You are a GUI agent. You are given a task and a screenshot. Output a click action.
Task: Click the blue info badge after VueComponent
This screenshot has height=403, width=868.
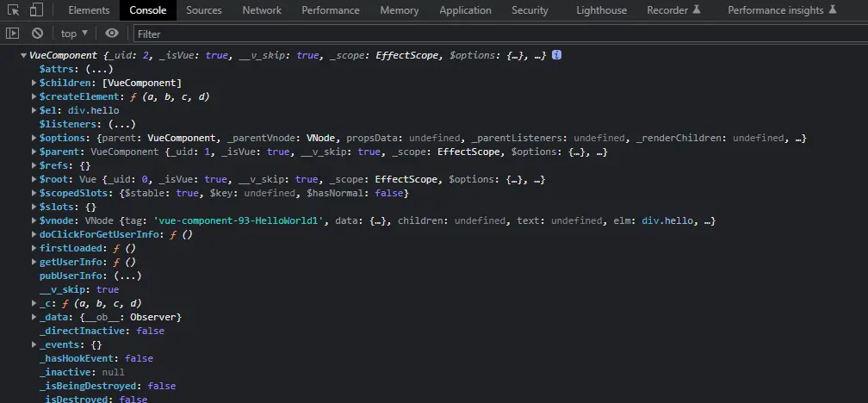point(557,55)
